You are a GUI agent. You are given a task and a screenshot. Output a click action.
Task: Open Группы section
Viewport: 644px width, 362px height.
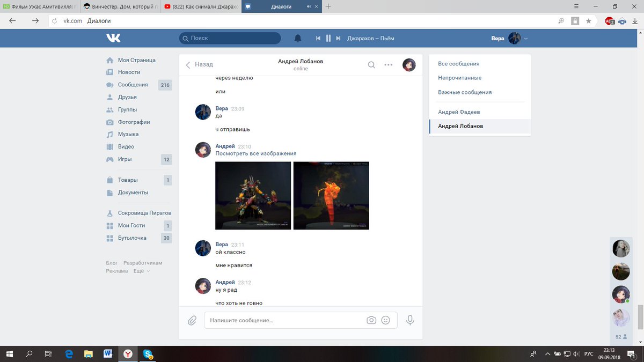(x=128, y=109)
